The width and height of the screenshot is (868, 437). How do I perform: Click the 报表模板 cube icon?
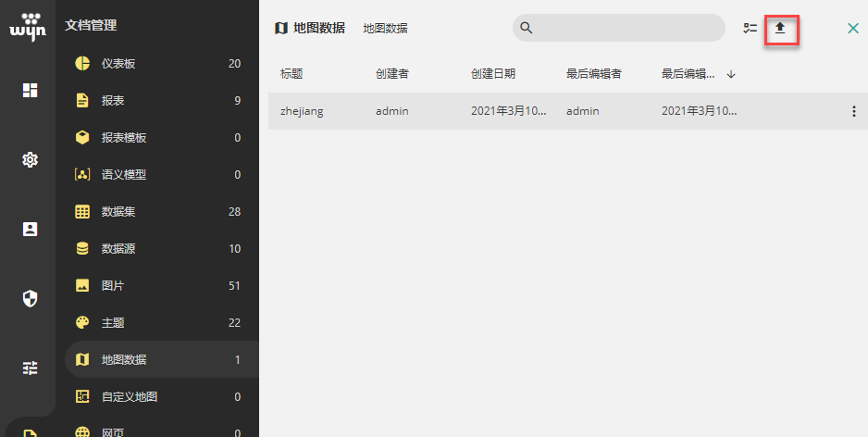[x=82, y=137]
